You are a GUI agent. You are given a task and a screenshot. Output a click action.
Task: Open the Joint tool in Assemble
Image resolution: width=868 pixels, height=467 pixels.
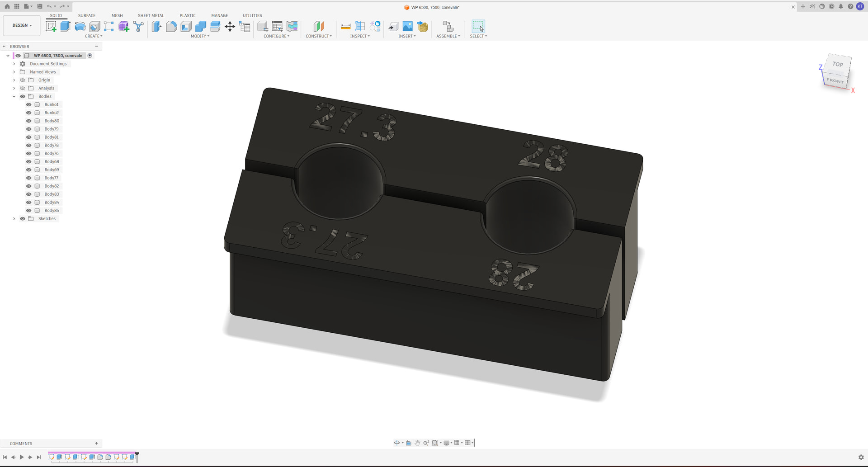tap(448, 27)
